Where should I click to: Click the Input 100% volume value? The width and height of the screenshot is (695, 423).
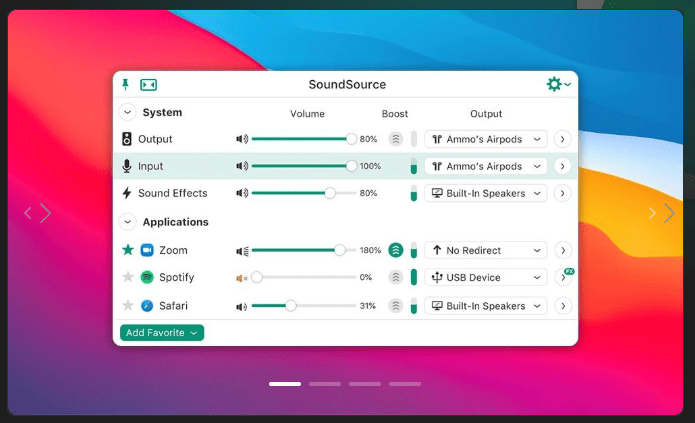pos(370,166)
